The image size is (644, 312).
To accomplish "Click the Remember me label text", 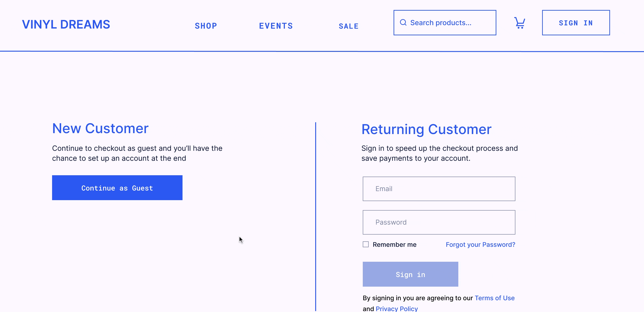I will click(x=394, y=245).
